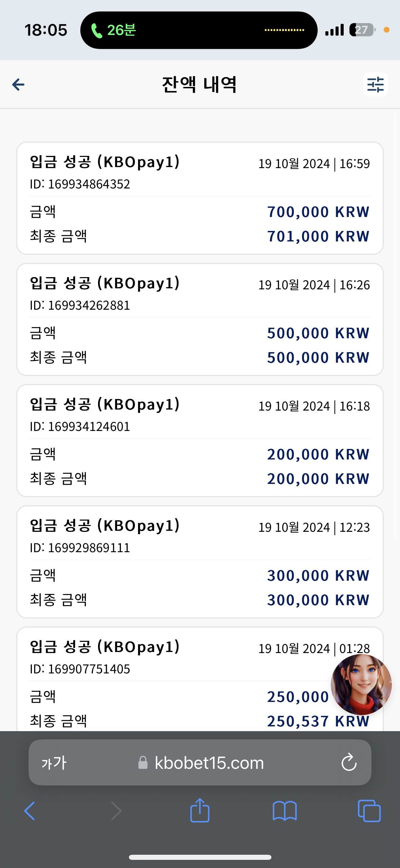Open the deposit made at 12:23

click(200, 562)
